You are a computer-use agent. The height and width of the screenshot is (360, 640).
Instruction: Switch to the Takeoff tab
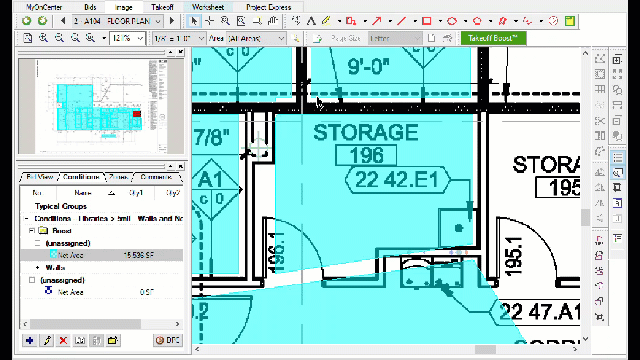point(162,7)
